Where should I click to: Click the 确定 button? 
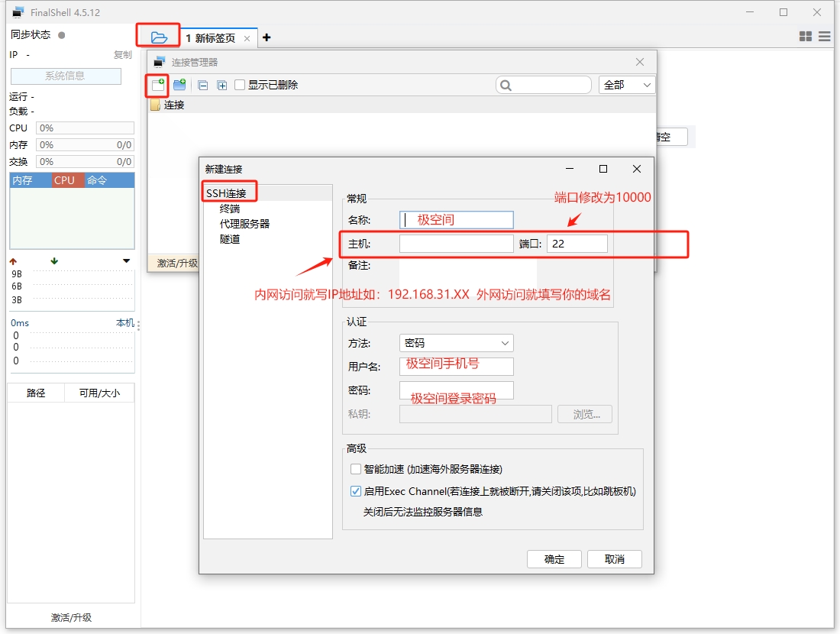[554, 559]
